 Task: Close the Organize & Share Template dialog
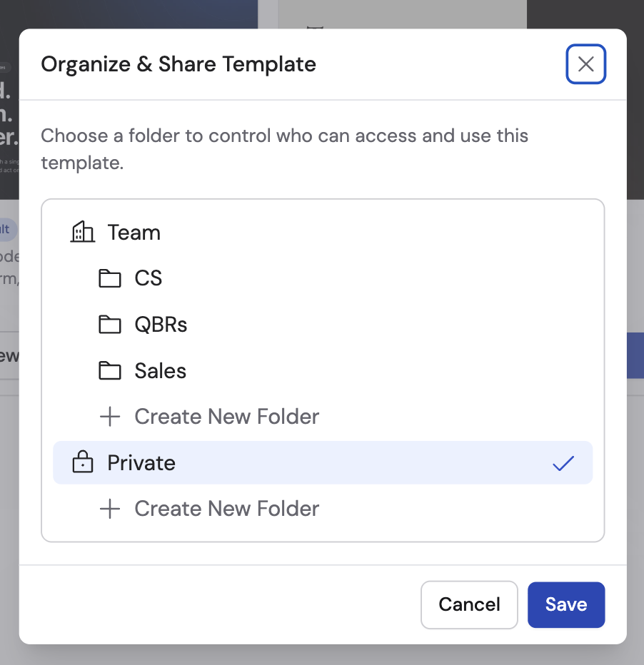click(x=585, y=64)
